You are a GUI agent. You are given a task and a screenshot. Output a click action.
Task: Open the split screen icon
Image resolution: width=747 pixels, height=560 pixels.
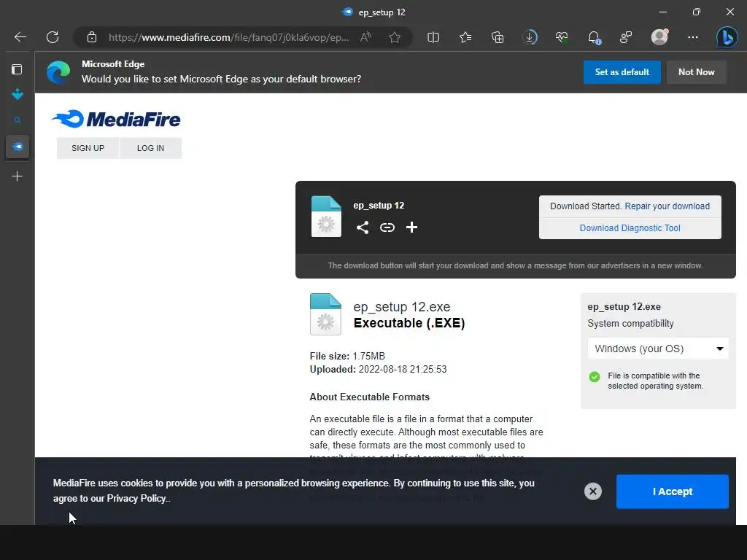click(x=433, y=37)
